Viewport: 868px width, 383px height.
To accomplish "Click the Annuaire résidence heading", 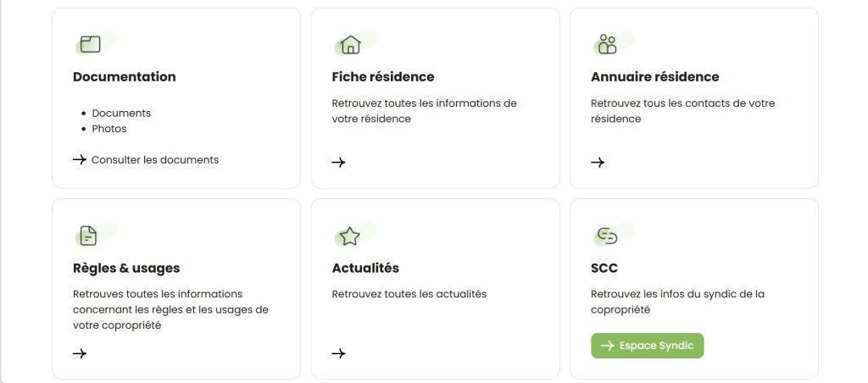I will 655,77.
